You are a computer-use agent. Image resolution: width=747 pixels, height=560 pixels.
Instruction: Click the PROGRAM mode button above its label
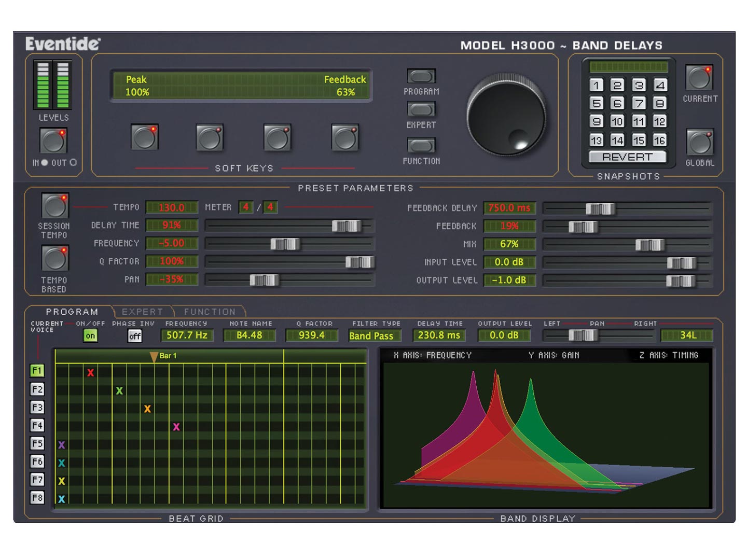[421, 76]
